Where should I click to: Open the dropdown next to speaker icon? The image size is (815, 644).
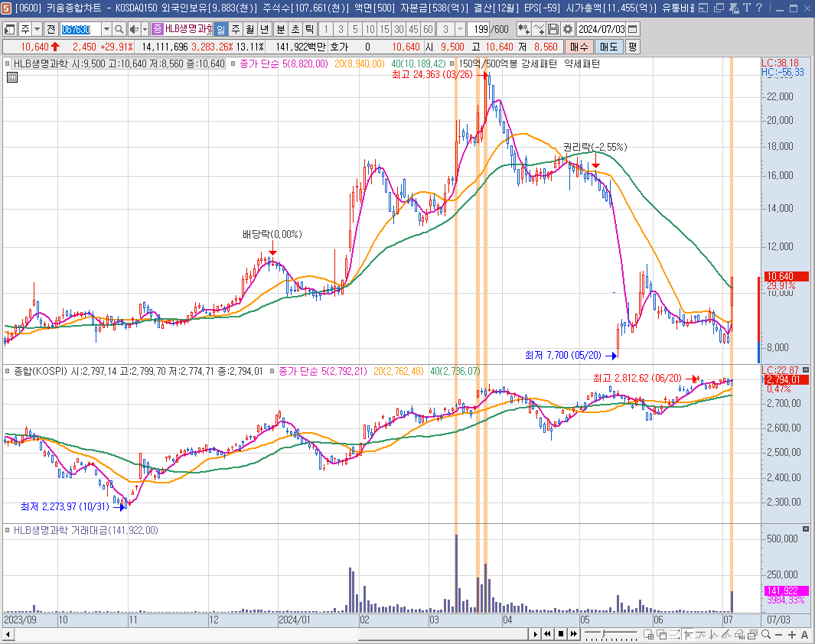pyautogui.click(x=145, y=30)
